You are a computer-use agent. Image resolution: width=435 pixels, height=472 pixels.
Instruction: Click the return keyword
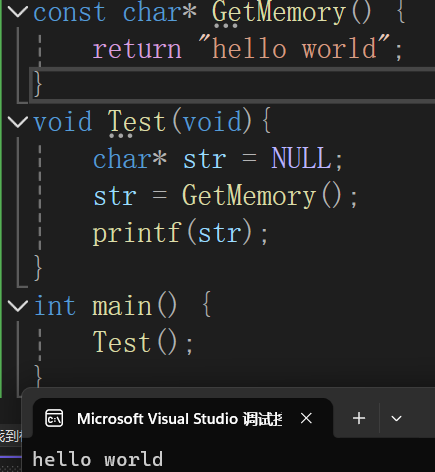pos(137,49)
